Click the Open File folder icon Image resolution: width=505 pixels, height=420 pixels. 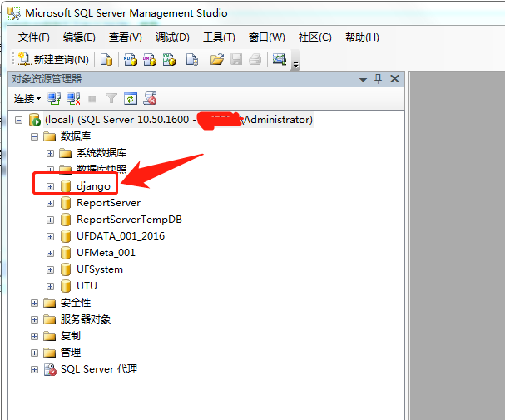(217, 59)
